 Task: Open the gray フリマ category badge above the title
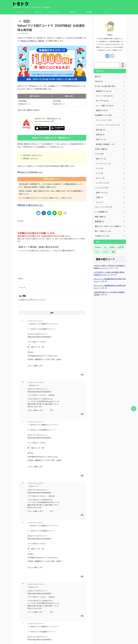tap(27, 21)
